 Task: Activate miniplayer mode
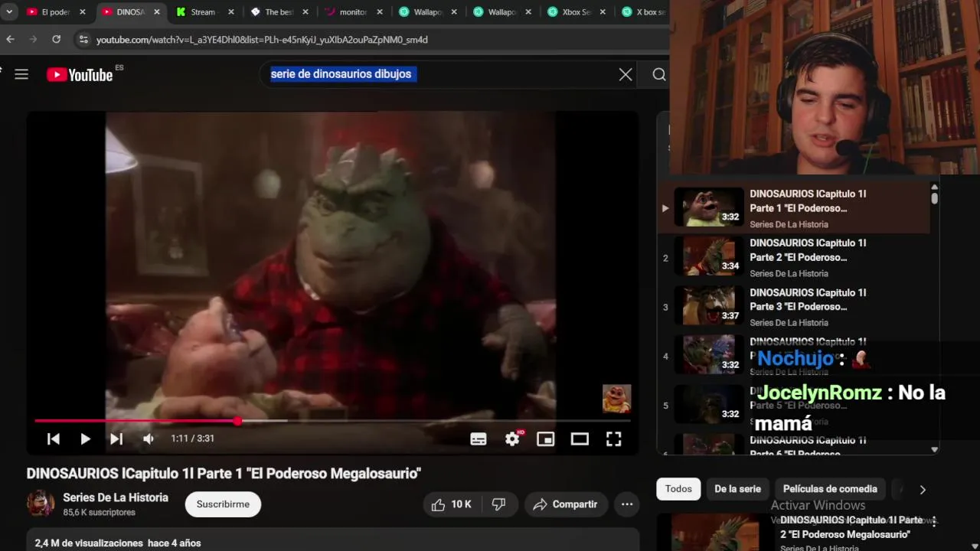[x=545, y=439]
